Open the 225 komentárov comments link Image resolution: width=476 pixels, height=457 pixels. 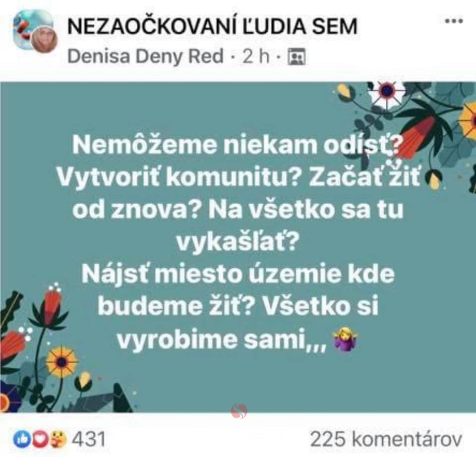[386, 439]
